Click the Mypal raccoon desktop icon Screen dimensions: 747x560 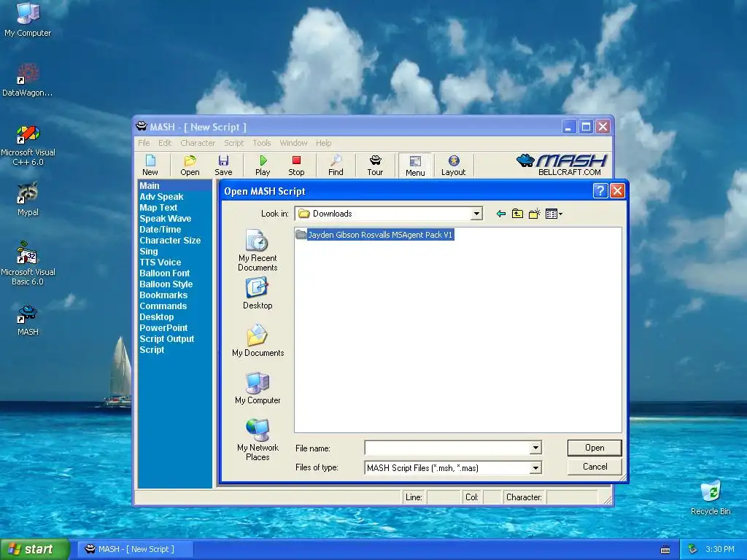(28, 199)
